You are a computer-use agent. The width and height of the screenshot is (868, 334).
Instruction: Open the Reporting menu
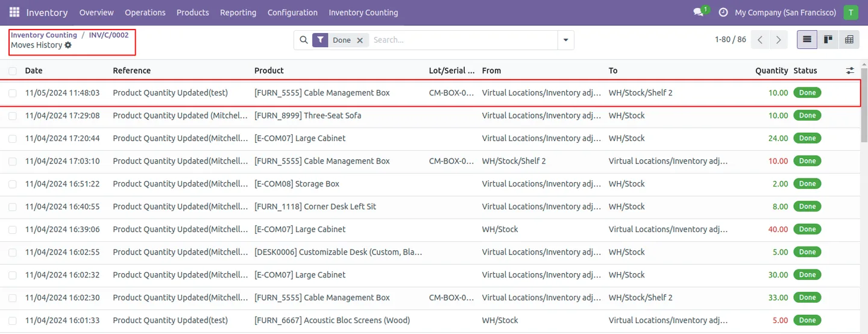coord(238,12)
